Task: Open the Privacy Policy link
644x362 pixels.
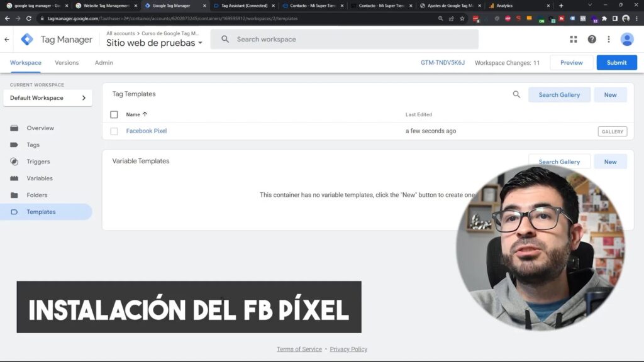Action: click(348, 349)
